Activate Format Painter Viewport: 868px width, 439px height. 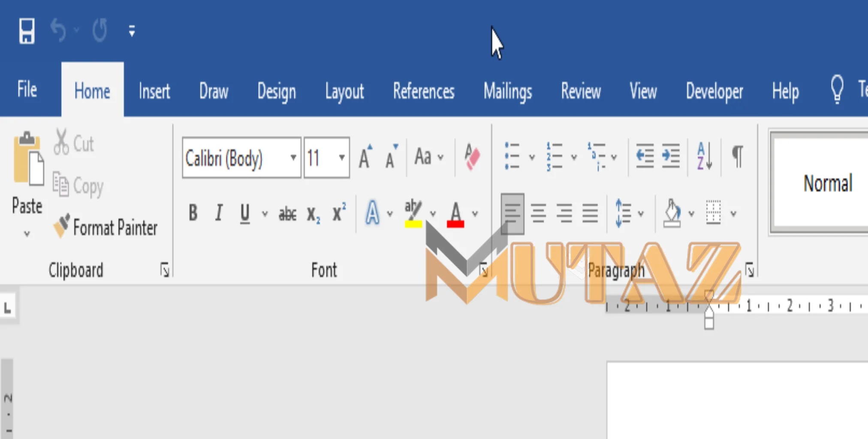click(105, 226)
